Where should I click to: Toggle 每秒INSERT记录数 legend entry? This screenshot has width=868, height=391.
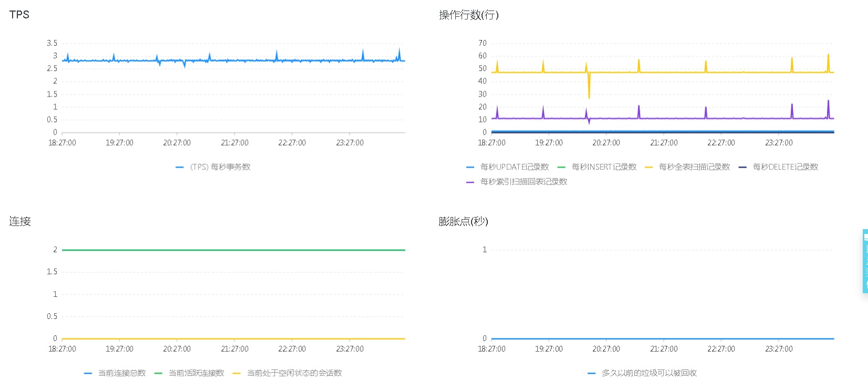[x=597, y=167]
